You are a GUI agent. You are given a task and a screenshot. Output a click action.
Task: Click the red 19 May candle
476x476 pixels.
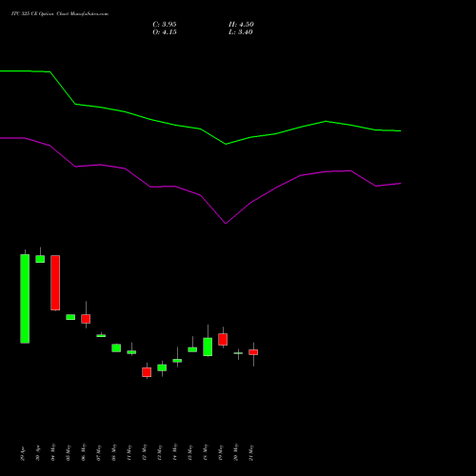(x=223, y=339)
